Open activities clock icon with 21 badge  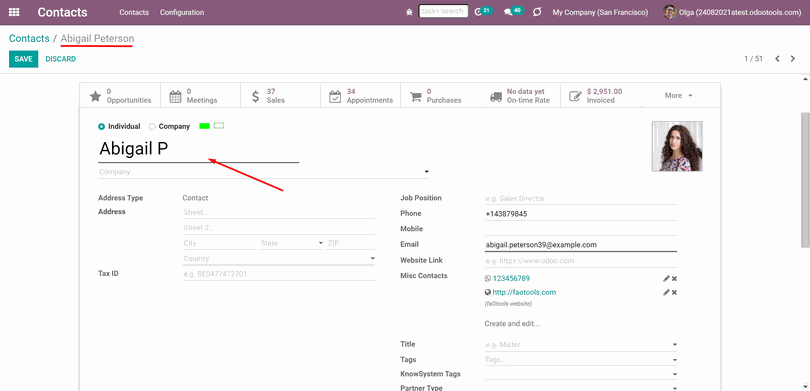(483, 11)
